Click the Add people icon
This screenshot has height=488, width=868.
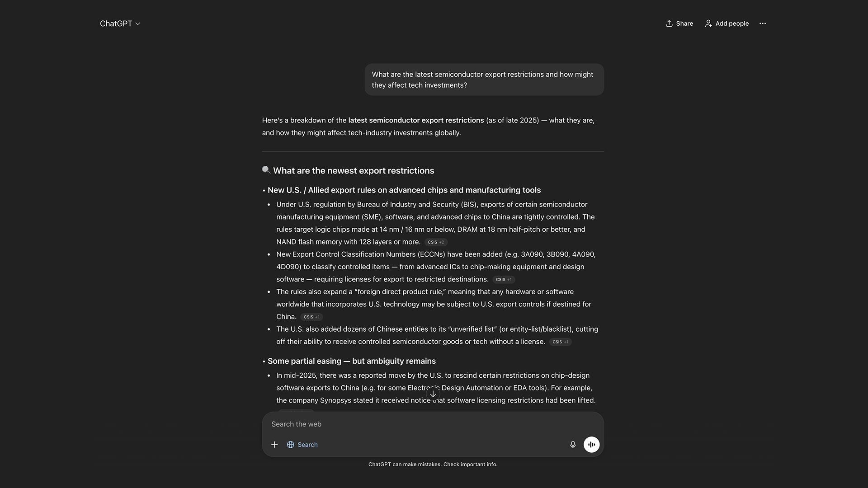pyautogui.click(x=708, y=23)
